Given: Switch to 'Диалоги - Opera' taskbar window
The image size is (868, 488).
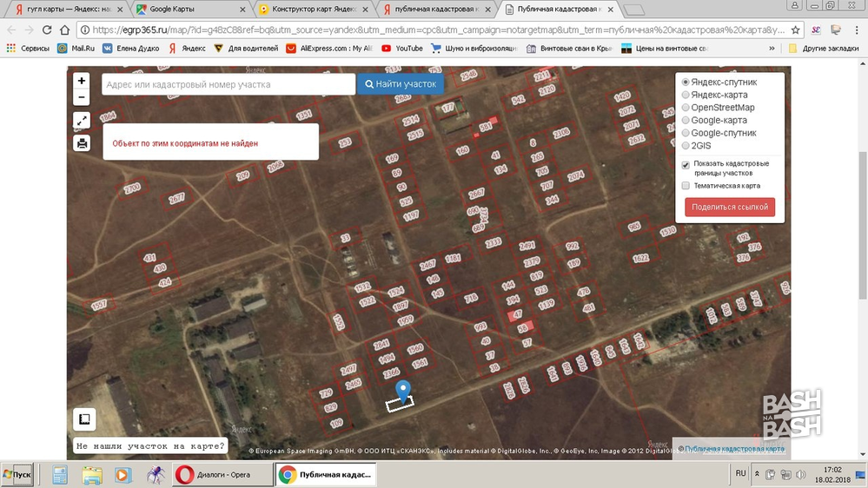Looking at the screenshot, I should point(222,475).
